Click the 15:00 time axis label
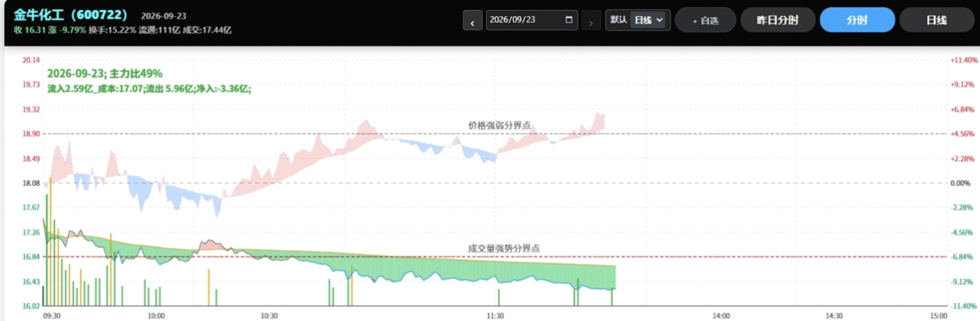The image size is (980, 321). pyautogui.click(x=938, y=315)
